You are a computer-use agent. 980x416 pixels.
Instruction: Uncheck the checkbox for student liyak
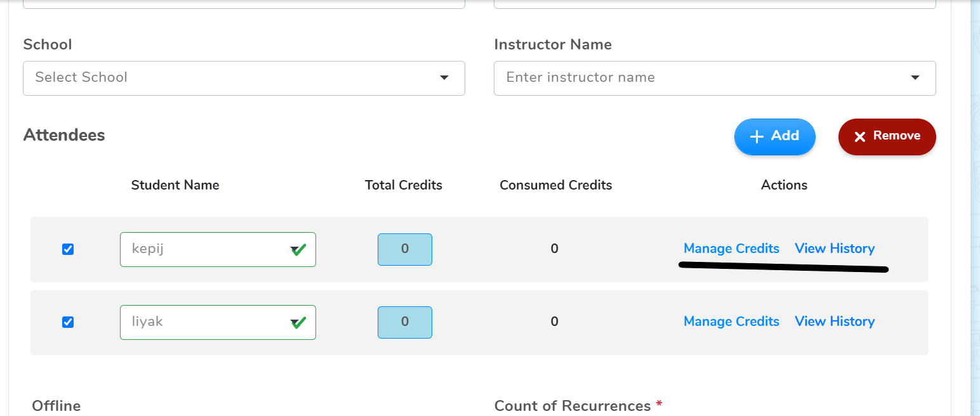coord(68,322)
